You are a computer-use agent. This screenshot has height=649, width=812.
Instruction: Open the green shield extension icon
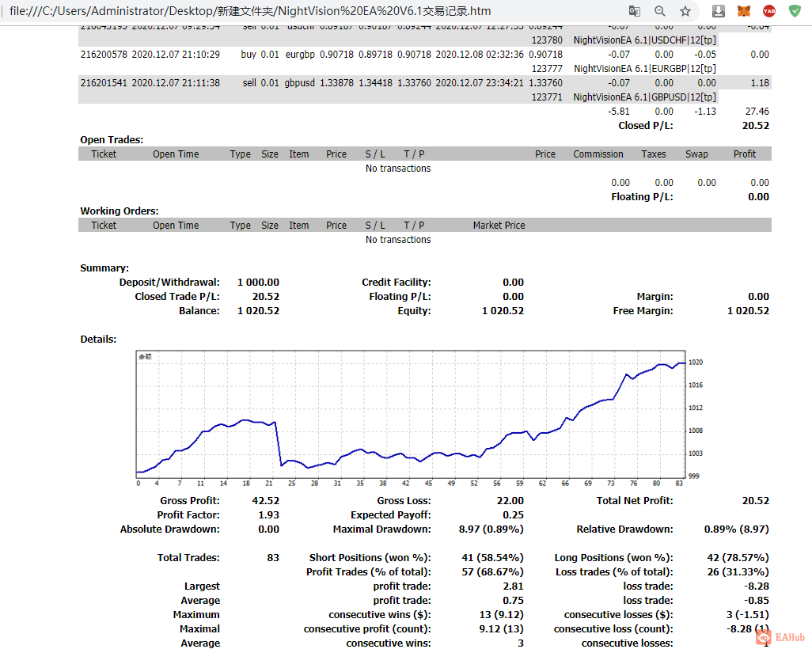795,11
